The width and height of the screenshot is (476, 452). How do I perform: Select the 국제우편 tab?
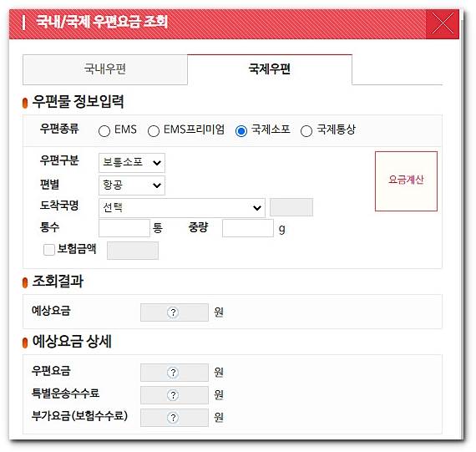point(270,69)
